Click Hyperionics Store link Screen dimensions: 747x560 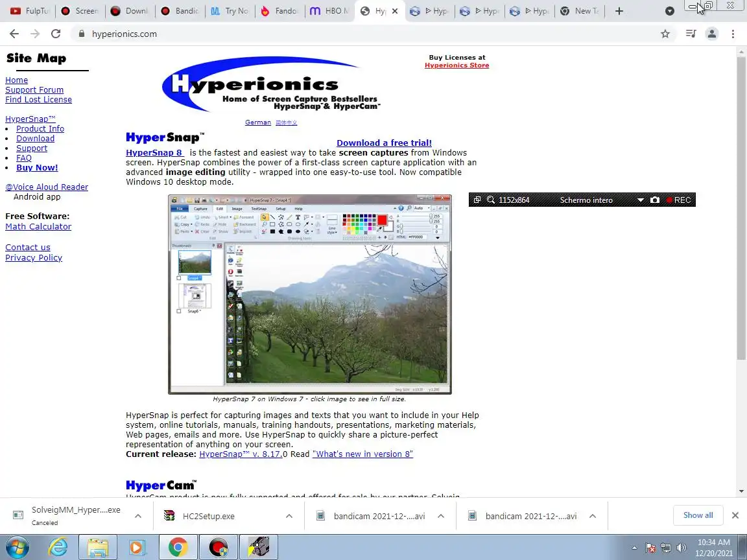[457, 65]
